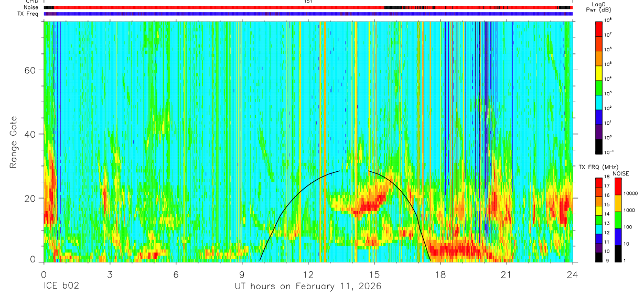This screenshot has height=297, width=644.
Task: Click the yellow 10^5 to 10^4 segment of Lag0 Pwr colorbar
Action: (x=599, y=72)
